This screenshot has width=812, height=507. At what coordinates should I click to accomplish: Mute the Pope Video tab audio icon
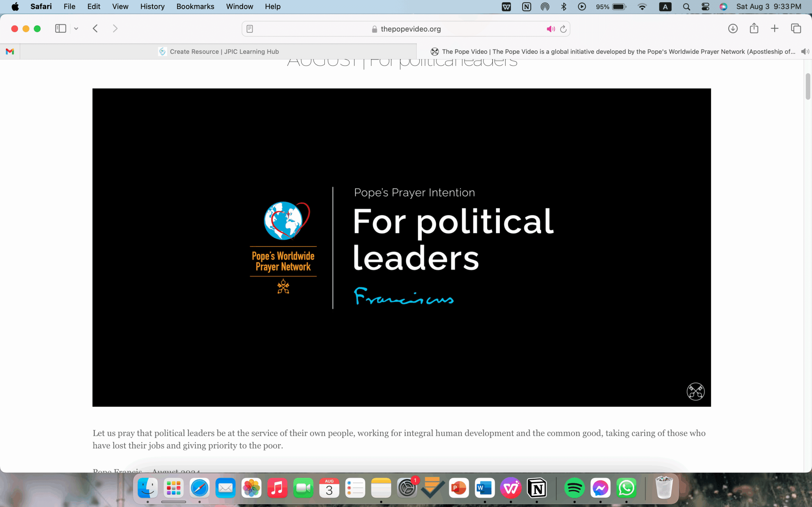804,52
